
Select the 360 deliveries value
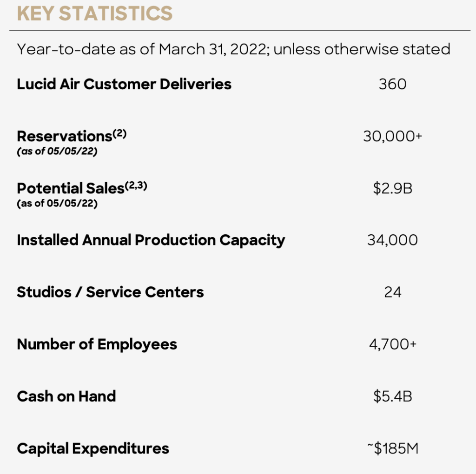pyautogui.click(x=392, y=84)
